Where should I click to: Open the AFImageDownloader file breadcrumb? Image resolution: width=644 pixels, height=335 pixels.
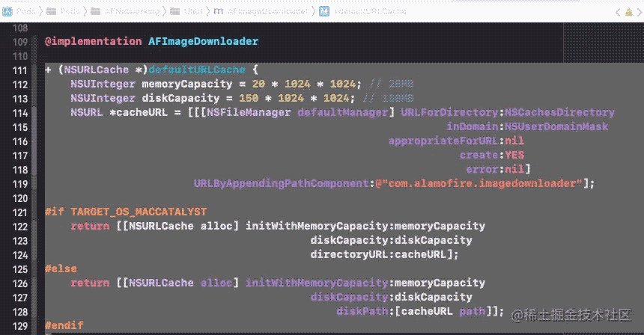[261, 11]
